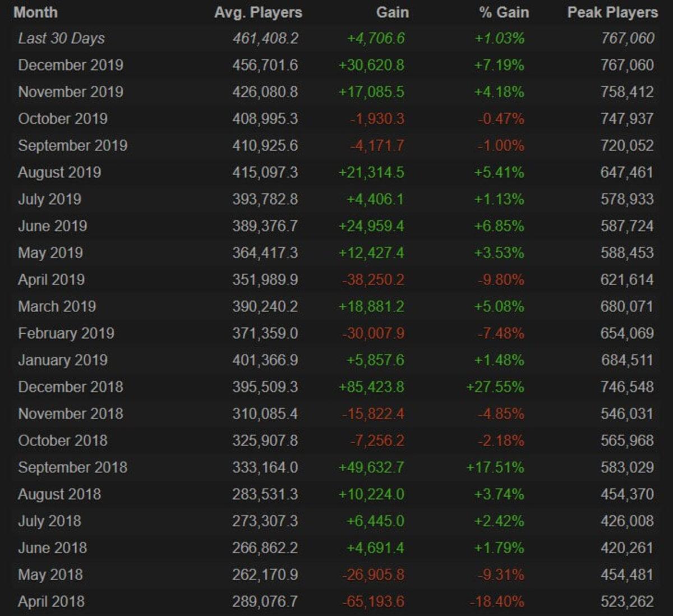The image size is (673, 616).
Task: Click the February 2019 loss value -30,007.9
Action: click(x=373, y=333)
